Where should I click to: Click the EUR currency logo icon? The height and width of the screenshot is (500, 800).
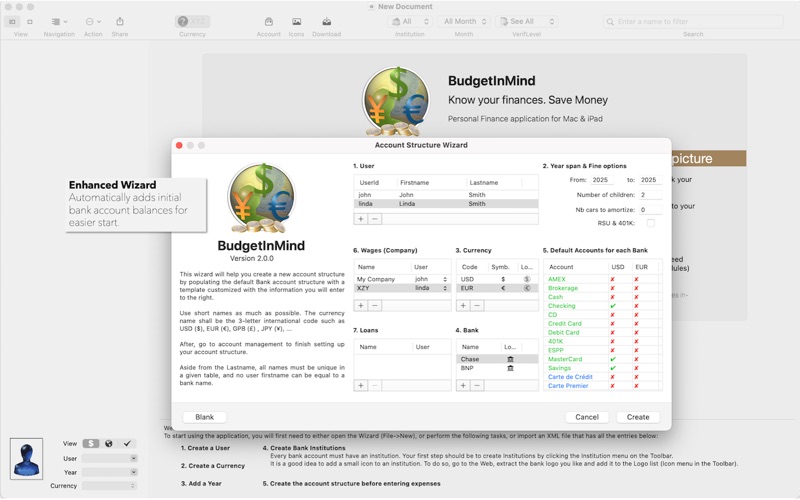(x=527, y=288)
